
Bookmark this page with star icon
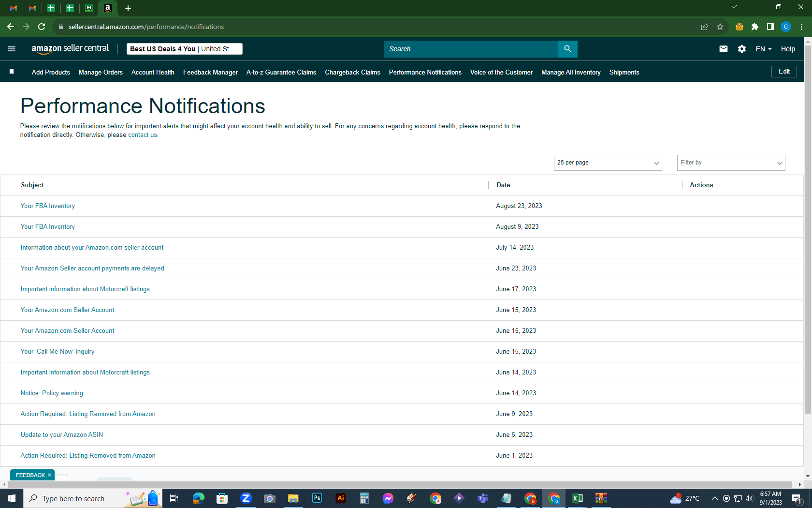pos(720,27)
